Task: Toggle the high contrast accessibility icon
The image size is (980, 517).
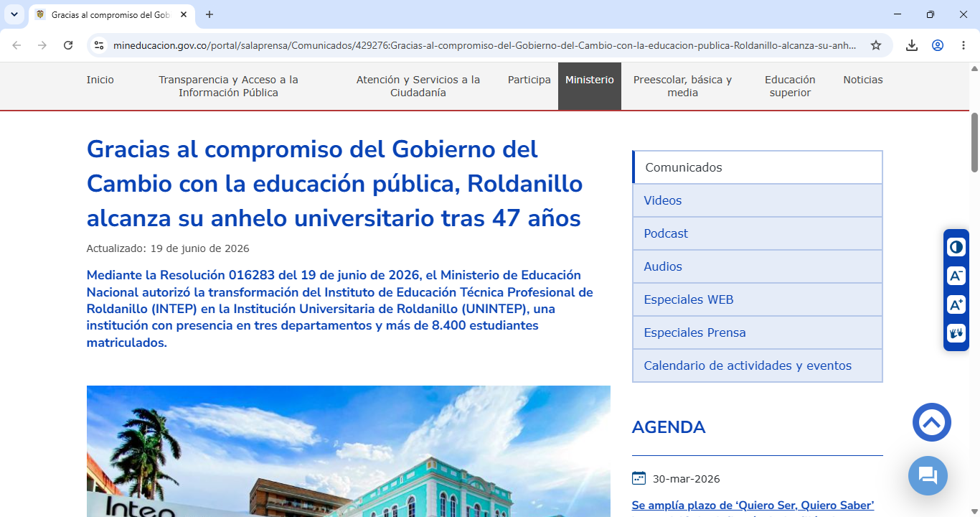Action: [956, 248]
